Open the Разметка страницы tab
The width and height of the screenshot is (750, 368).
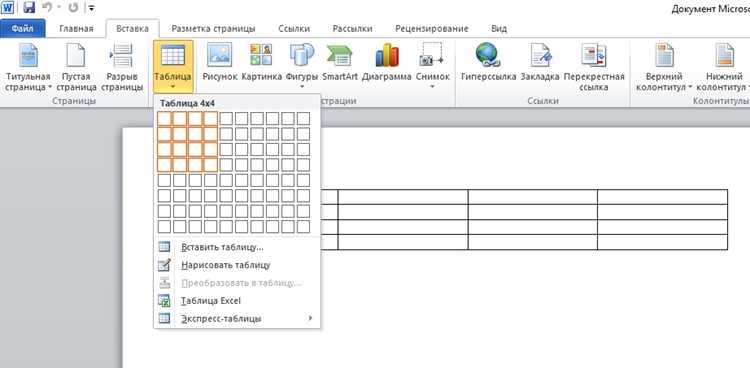[213, 29]
